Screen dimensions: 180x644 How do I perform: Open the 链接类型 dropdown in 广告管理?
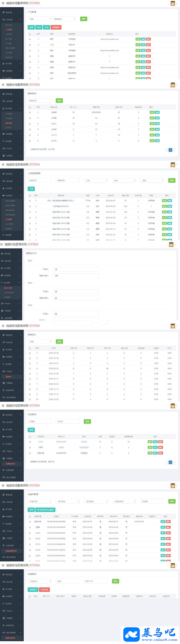pos(64,19)
